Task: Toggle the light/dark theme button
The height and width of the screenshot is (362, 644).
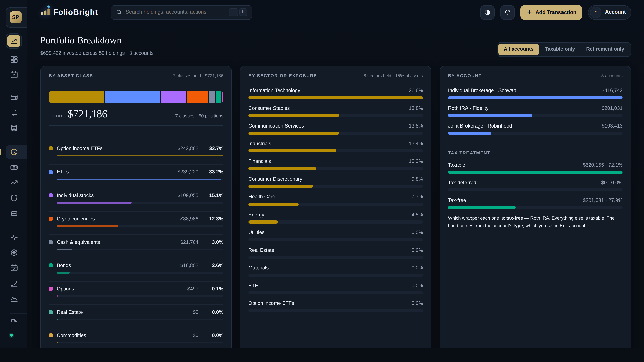Action: (487, 12)
